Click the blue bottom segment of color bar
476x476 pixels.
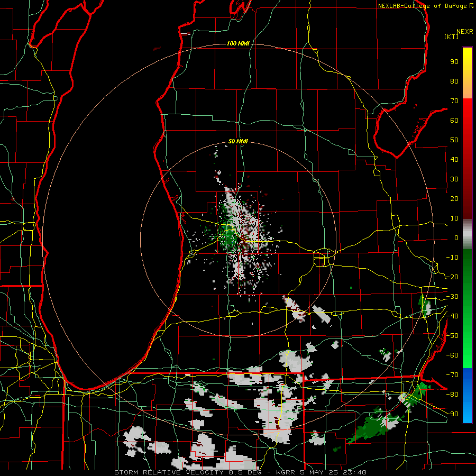(467, 396)
